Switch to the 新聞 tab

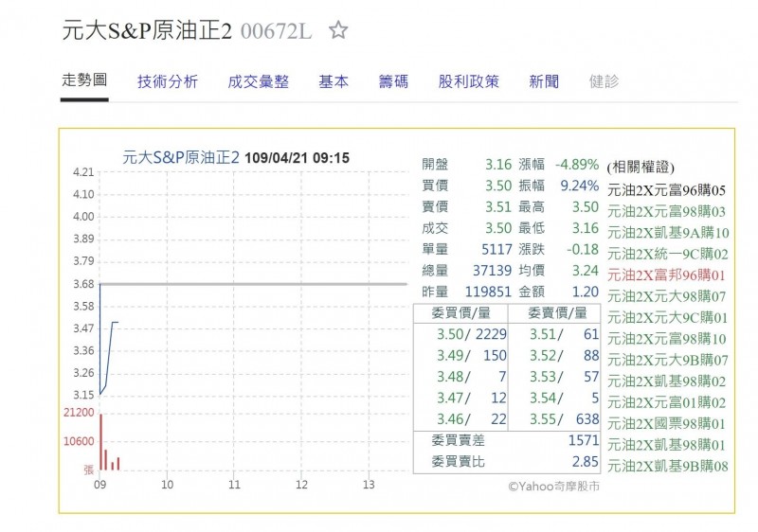544,81
